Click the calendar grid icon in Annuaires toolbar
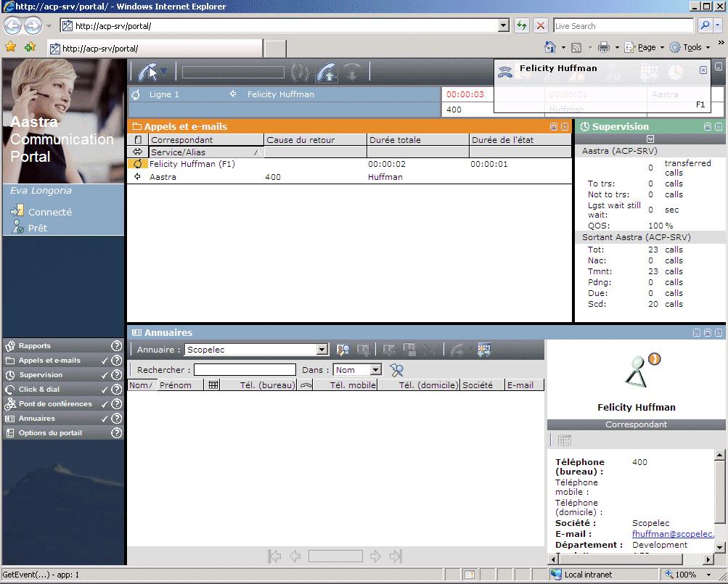 (484, 350)
